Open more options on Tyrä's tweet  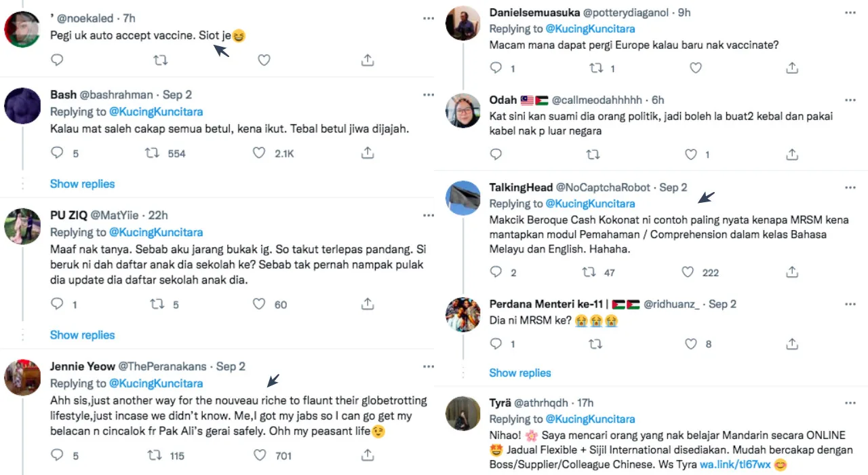click(x=850, y=403)
